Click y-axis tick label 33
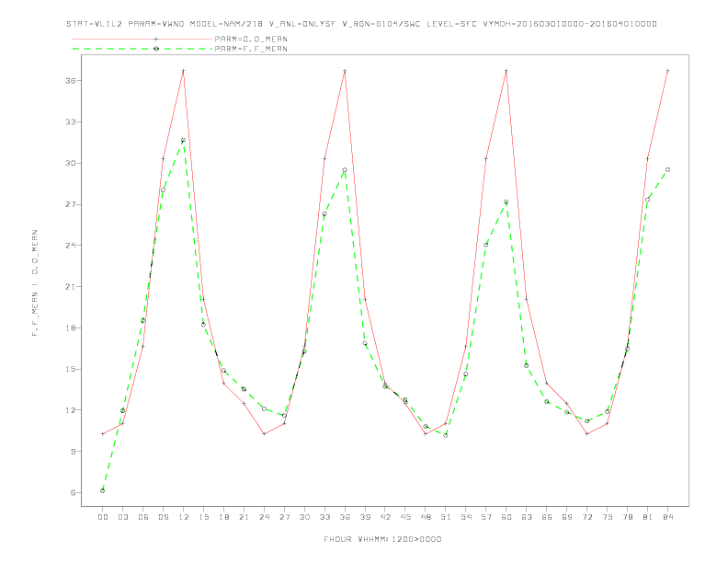 (x=71, y=121)
